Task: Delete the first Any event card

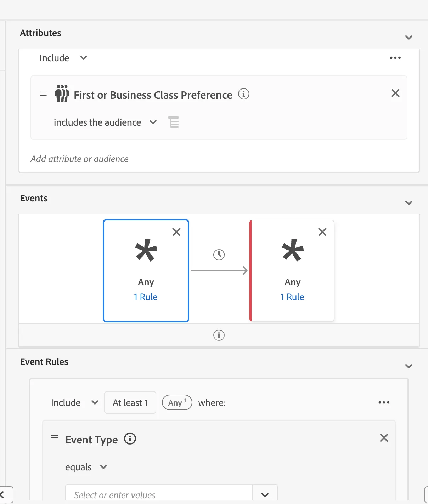Action: tap(176, 232)
